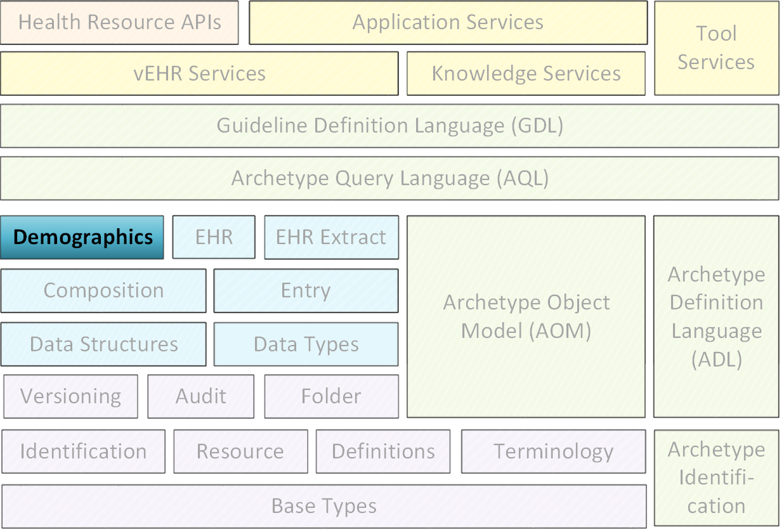Image resolution: width=784 pixels, height=532 pixels.
Task: Click Guideline Definition Language (GDL) bar
Action: [x=389, y=126]
